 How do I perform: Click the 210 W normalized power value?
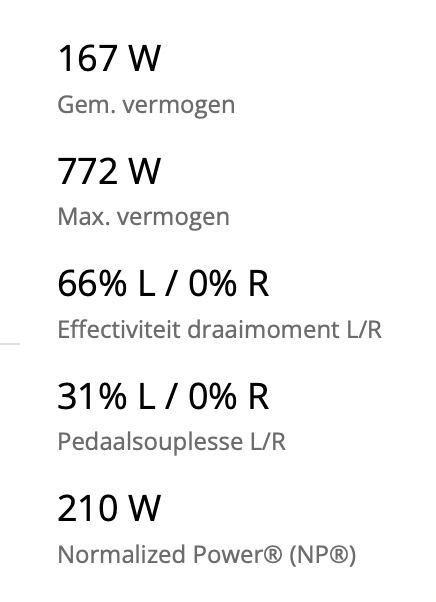tap(109, 508)
